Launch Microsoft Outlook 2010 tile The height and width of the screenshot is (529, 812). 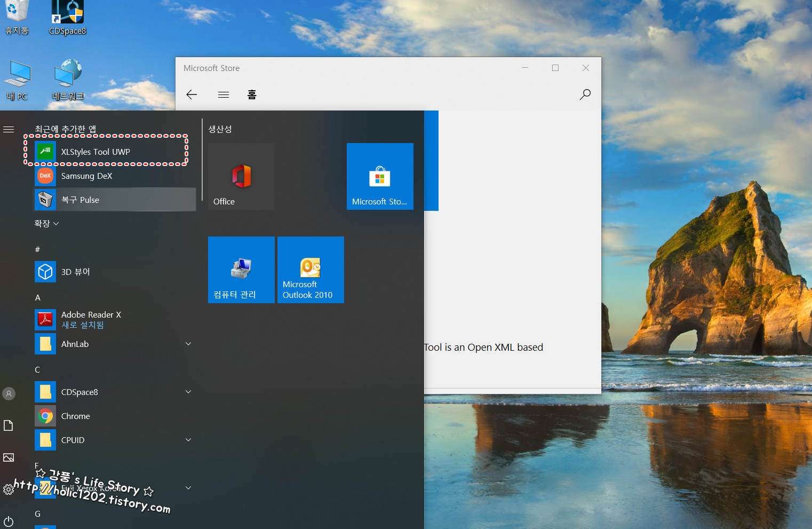pos(311,270)
